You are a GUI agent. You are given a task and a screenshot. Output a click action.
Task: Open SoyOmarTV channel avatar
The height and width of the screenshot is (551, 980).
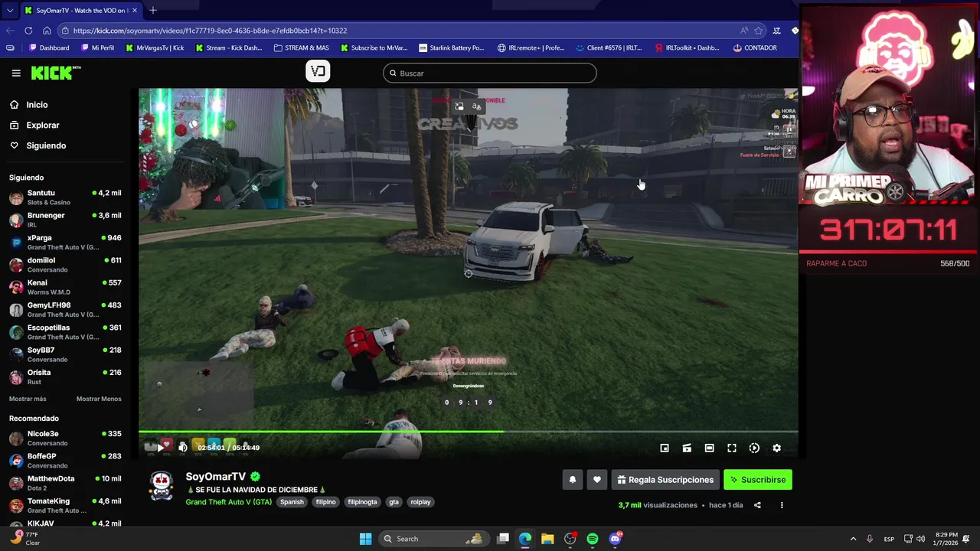[162, 485]
